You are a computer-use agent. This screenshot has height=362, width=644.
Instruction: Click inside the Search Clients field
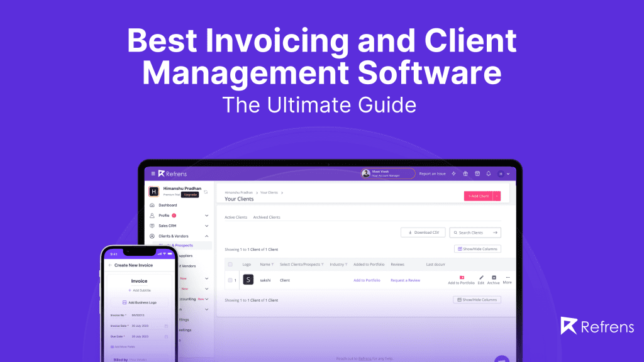(475, 233)
